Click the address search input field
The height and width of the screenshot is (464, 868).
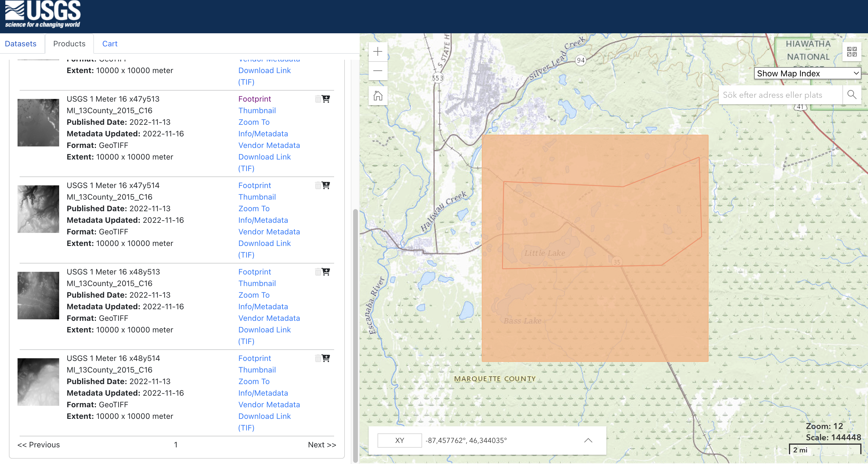coord(780,95)
